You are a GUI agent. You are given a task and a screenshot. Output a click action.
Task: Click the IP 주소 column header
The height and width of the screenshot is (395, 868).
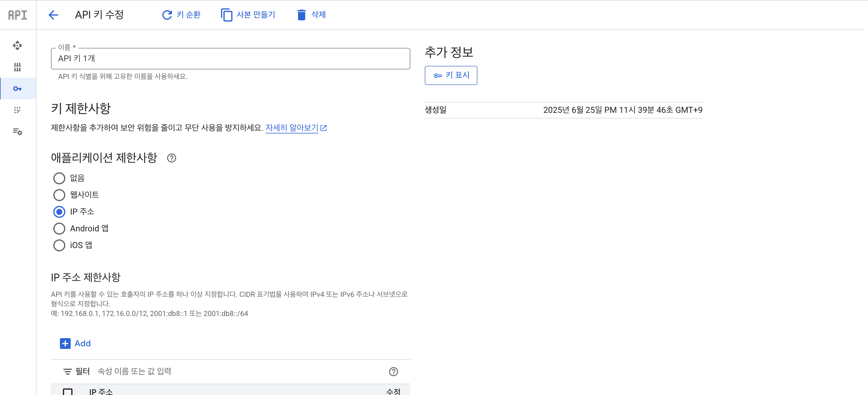click(x=101, y=391)
